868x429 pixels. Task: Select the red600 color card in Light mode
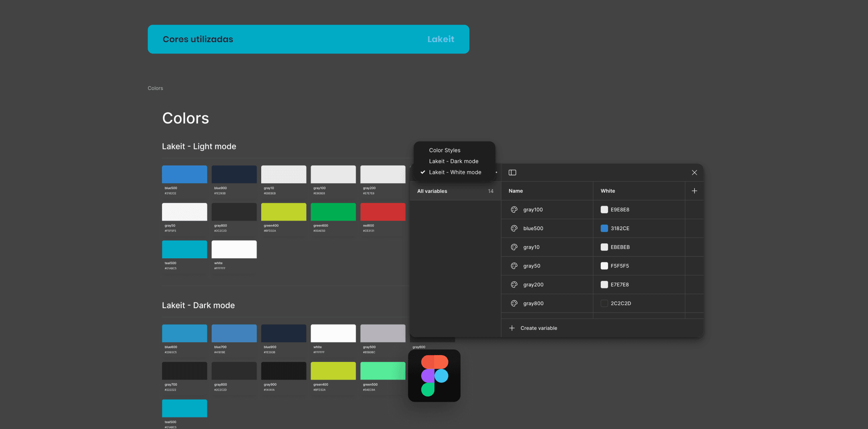(x=383, y=219)
